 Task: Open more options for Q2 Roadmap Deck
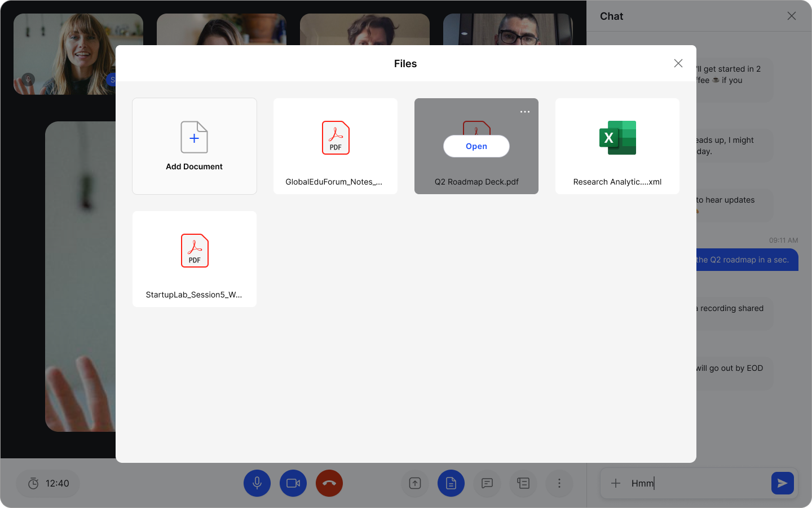[x=524, y=112]
